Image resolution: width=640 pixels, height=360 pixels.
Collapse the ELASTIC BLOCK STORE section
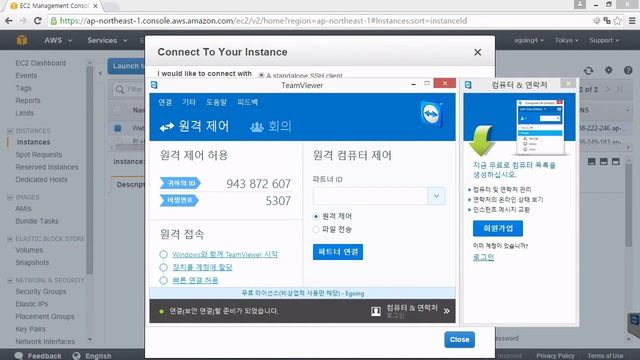click(10, 239)
